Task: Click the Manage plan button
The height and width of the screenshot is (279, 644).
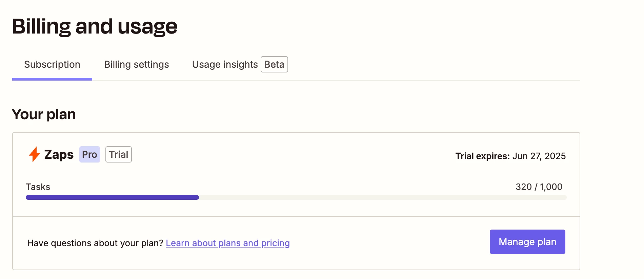Action: [527, 242]
